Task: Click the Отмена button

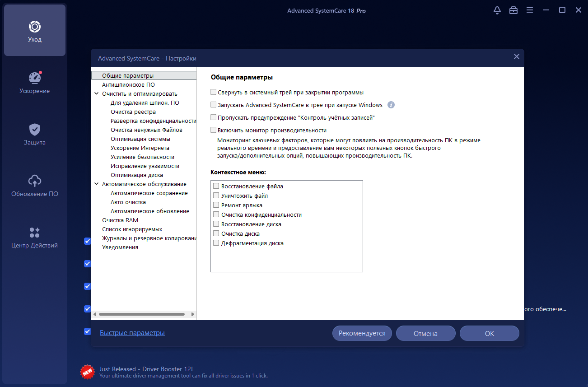Action: pyautogui.click(x=425, y=333)
